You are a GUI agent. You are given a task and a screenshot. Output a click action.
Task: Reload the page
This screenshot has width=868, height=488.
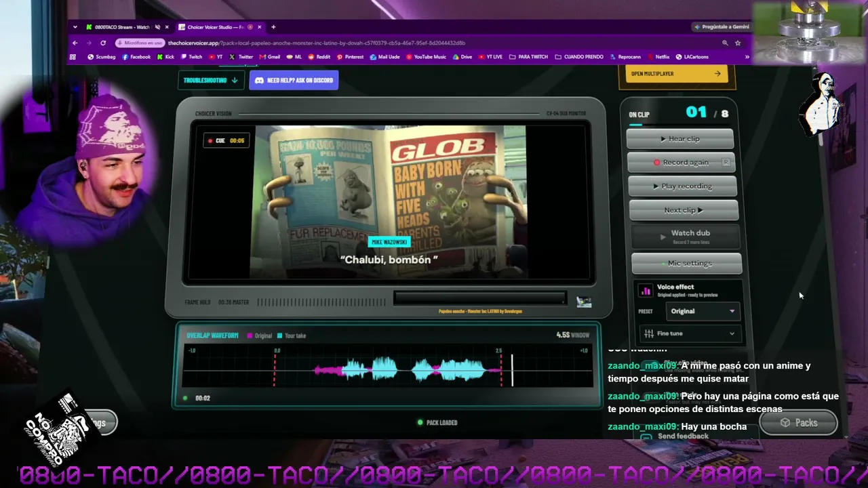103,43
